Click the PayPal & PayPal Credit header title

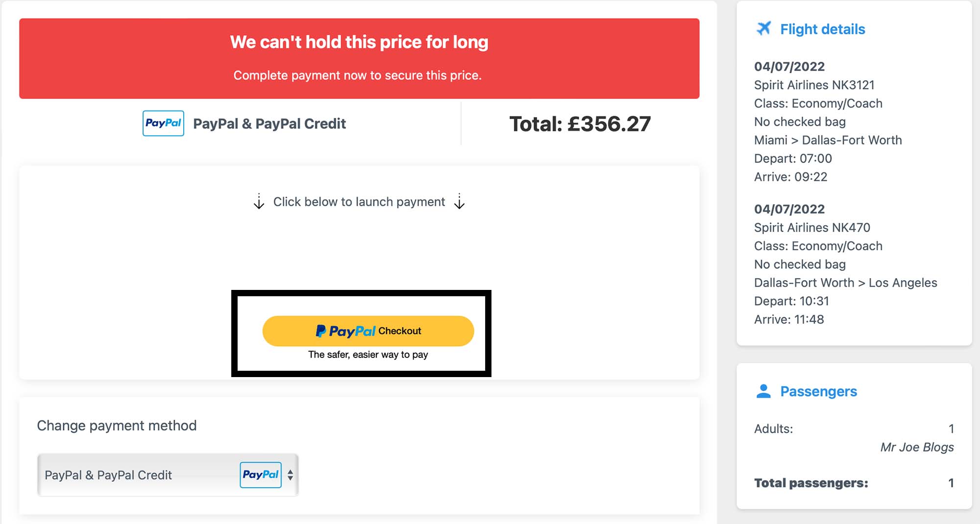pyautogui.click(x=269, y=123)
